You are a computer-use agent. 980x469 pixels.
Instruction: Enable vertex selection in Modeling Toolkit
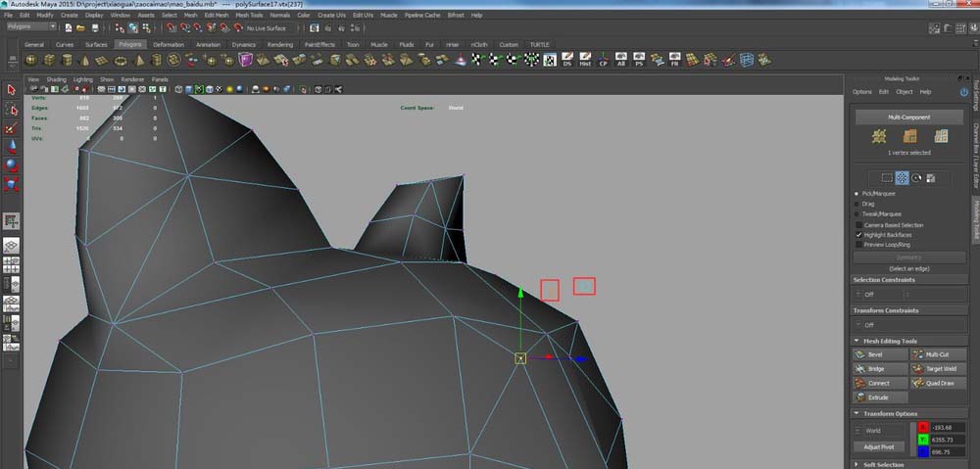pyautogui.click(x=879, y=136)
